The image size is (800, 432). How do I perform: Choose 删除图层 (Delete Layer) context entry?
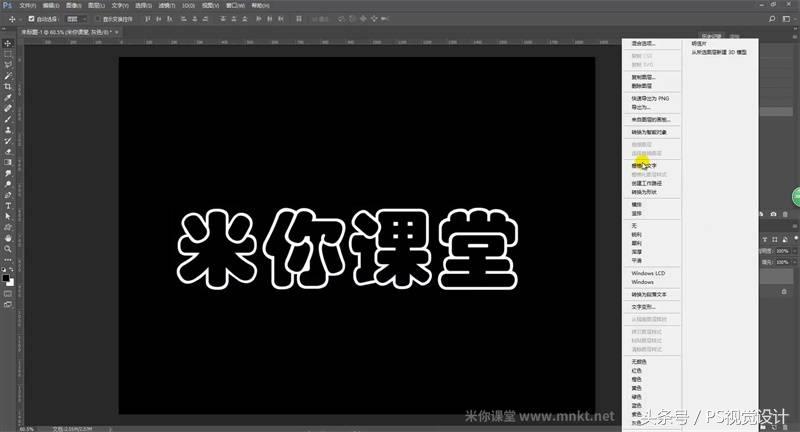pos(641,86)
